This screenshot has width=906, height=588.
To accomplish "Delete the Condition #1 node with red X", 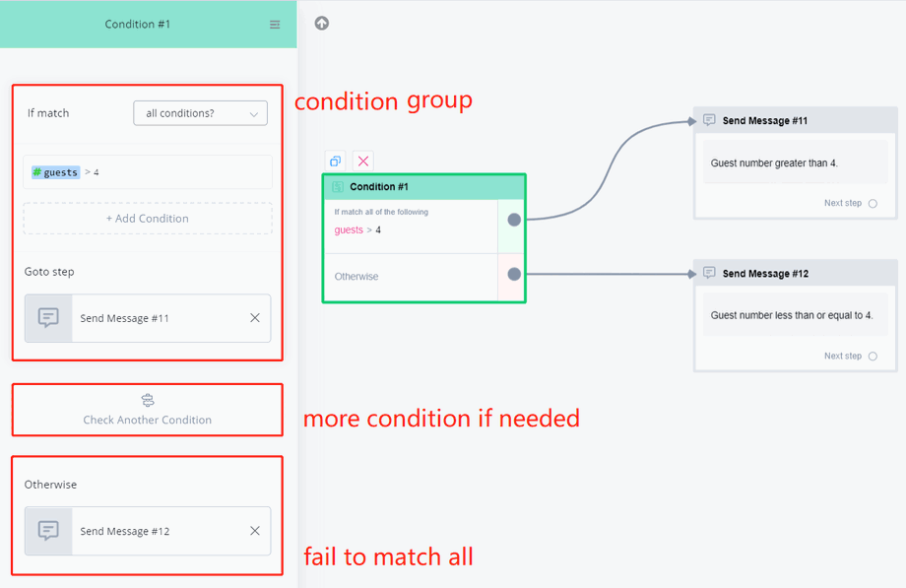I will click(x=363, y=161).
